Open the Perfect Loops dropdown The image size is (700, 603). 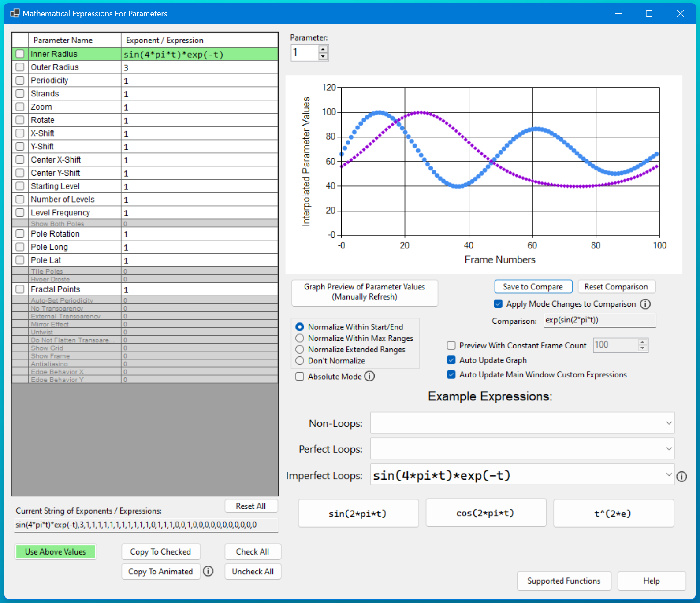tap(669, 449)
